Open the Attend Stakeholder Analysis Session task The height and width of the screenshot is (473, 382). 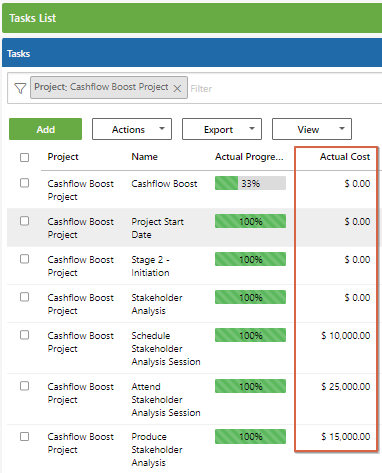(x=166, y=399)
